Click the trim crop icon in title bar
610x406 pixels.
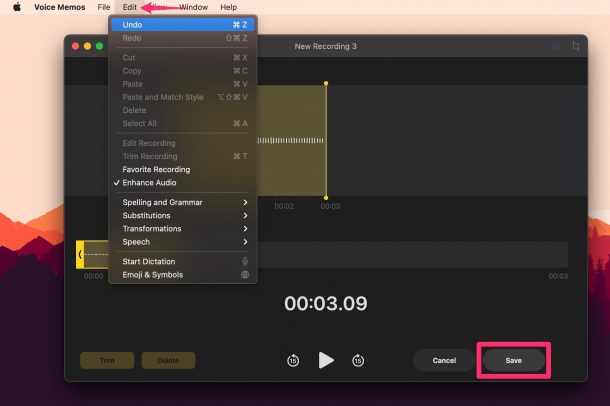[576, 46]
